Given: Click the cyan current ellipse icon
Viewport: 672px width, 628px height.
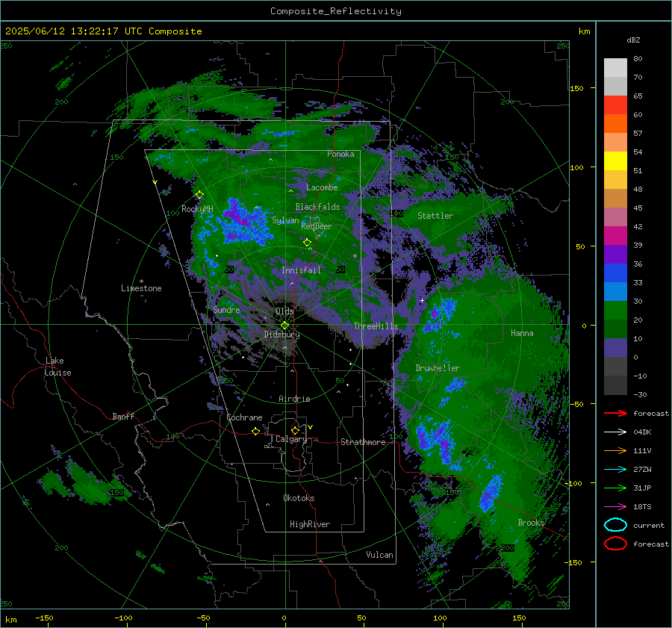Looking at the screenshot, I should coord(615,525).
